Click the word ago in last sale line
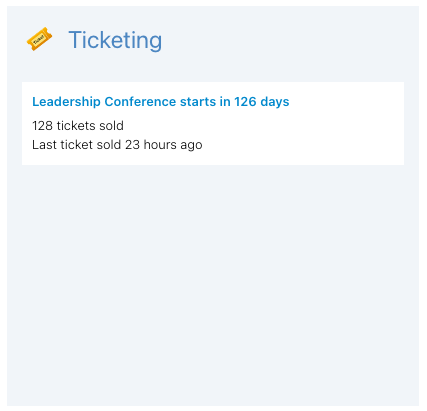This screenshot has width=427, height=411. click(x=191, y=146)
